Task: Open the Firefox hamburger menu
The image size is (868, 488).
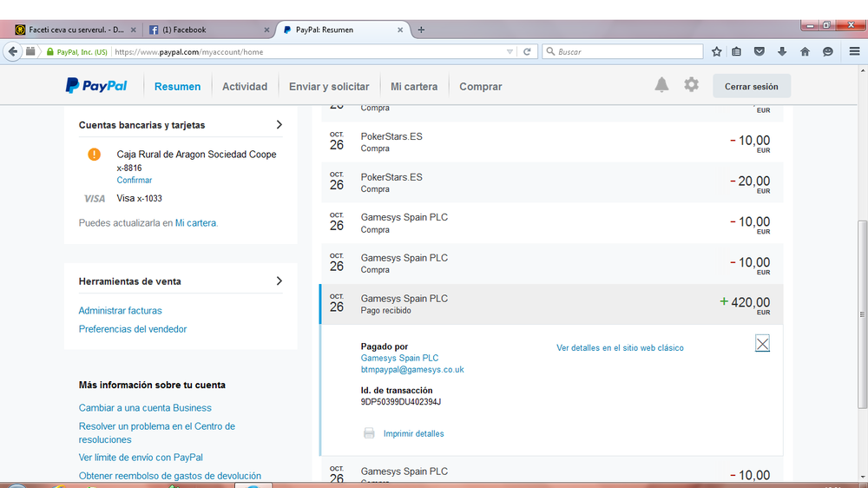Action: 854,52
